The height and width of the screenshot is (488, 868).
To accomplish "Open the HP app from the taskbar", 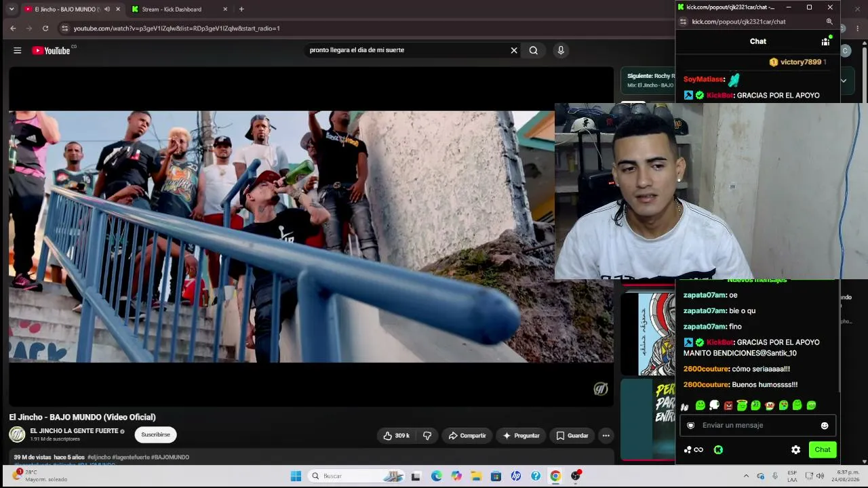I will click(x=516, y=476).
